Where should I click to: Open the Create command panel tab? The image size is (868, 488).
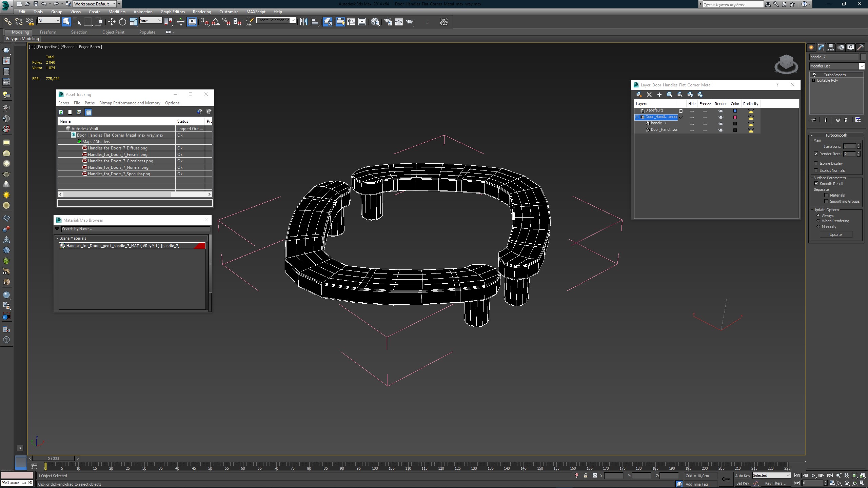811,47
